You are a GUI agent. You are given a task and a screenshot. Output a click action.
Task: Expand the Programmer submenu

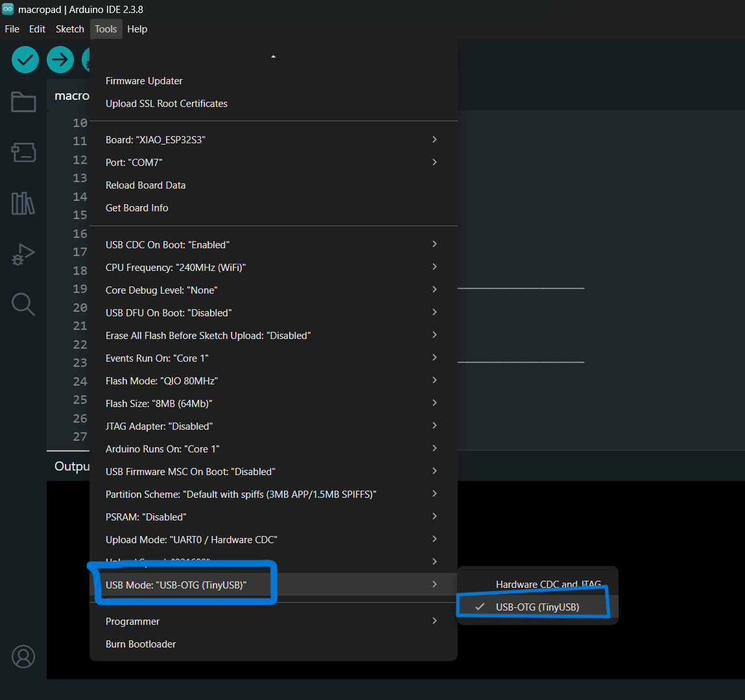pos(273,621)
